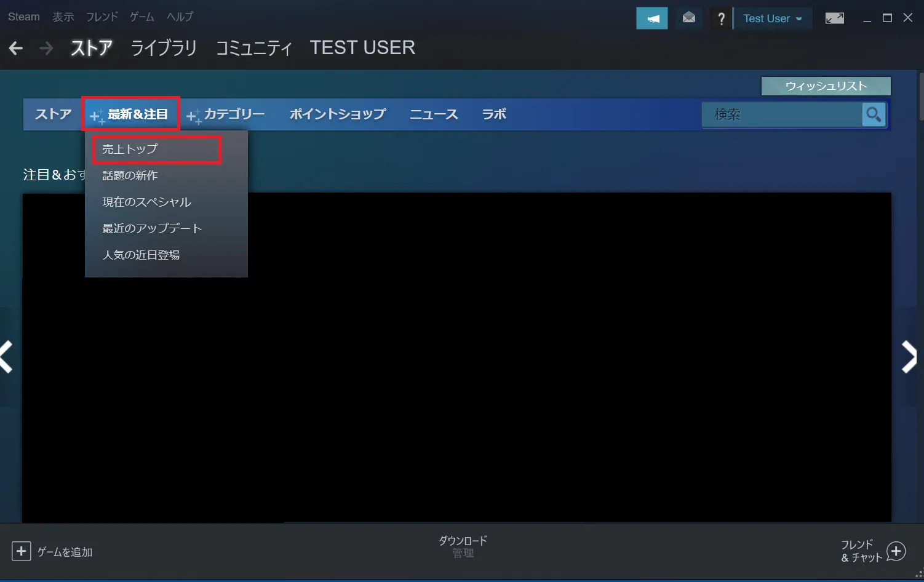
Task: Open the inbox envelope icon
Action: (x=689, y=18)
